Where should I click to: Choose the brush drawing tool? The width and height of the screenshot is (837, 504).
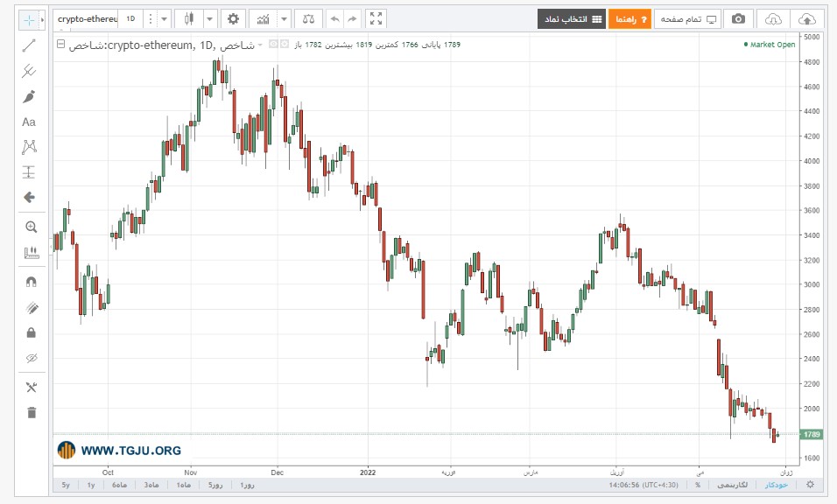point(29,96)
